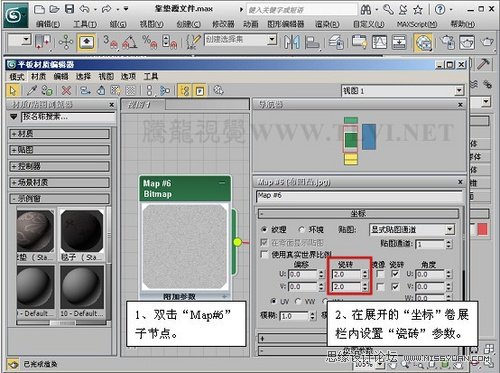Image resolution: width=500 pixels, height=373 pixels.
Task: Toggle the angle snap icon
Action: [x=130, y=42]
